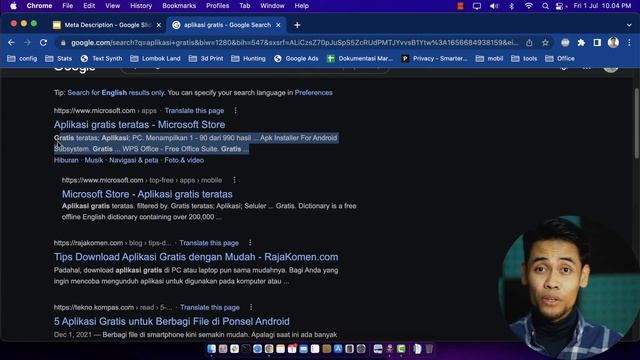Click the address bar URL field
This screenshot has height=360, width=640.
coord(294,43)
